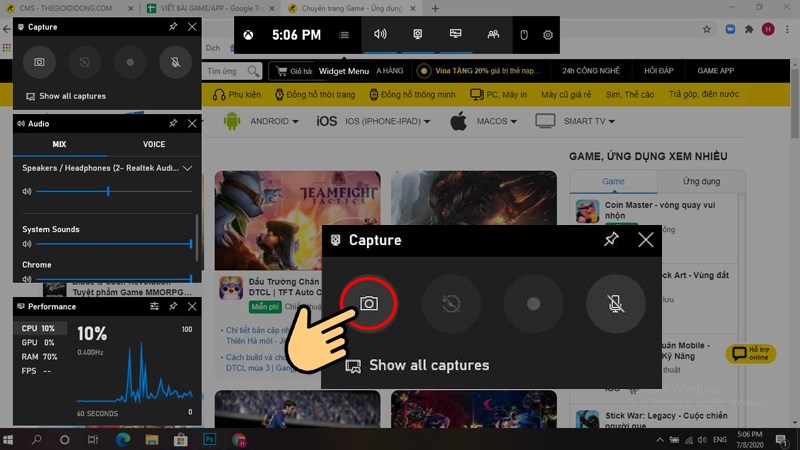Switch to the VOICE tab in Audio widget
The width and height of the screenshot is (800, 450).
coord(154,145)
